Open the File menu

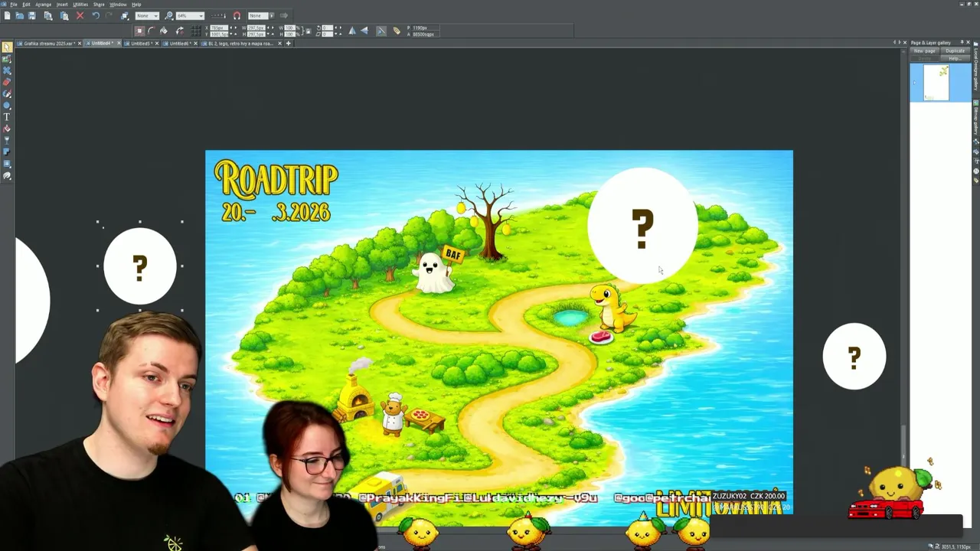pyautogui.click(x=14, y=5)
